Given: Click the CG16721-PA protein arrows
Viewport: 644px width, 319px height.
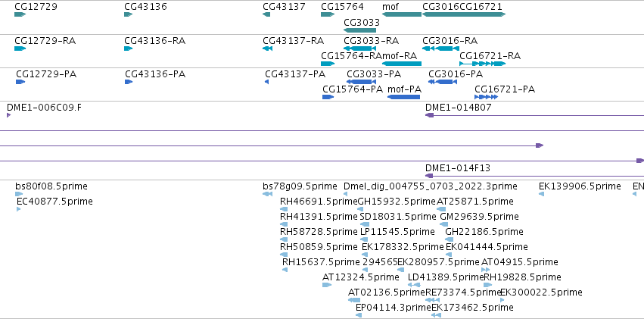Looking at the screenshot, I should pyautogui.click(x=487, y=97).
